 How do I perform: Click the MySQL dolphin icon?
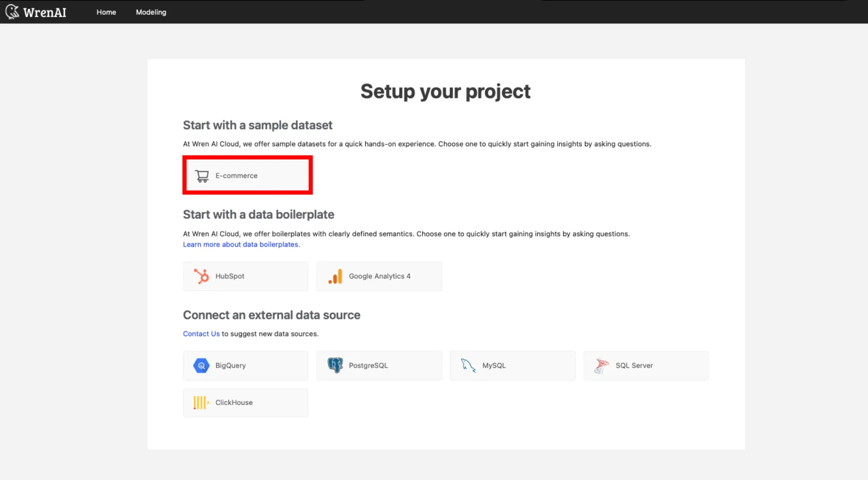pyautogui.click(x=468, y=366)
